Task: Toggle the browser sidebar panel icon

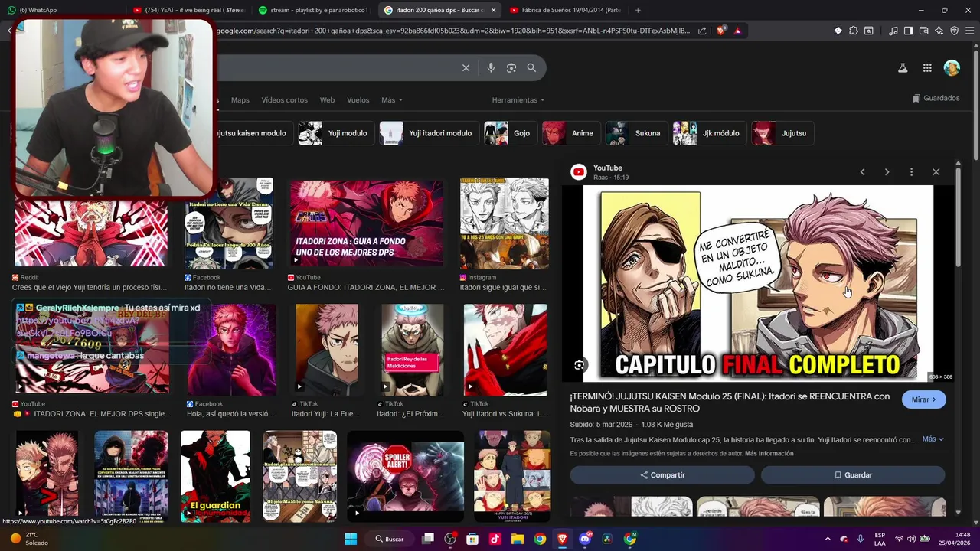Action: (908, 31)
